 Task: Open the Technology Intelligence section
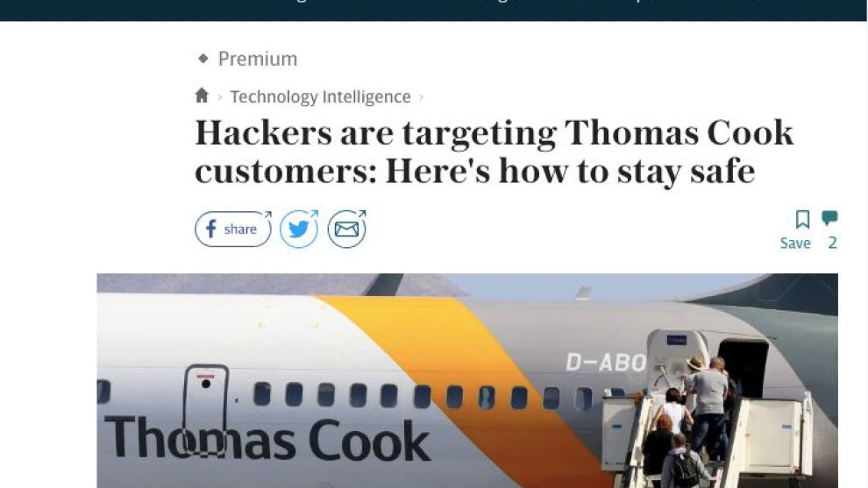(321, 97)
